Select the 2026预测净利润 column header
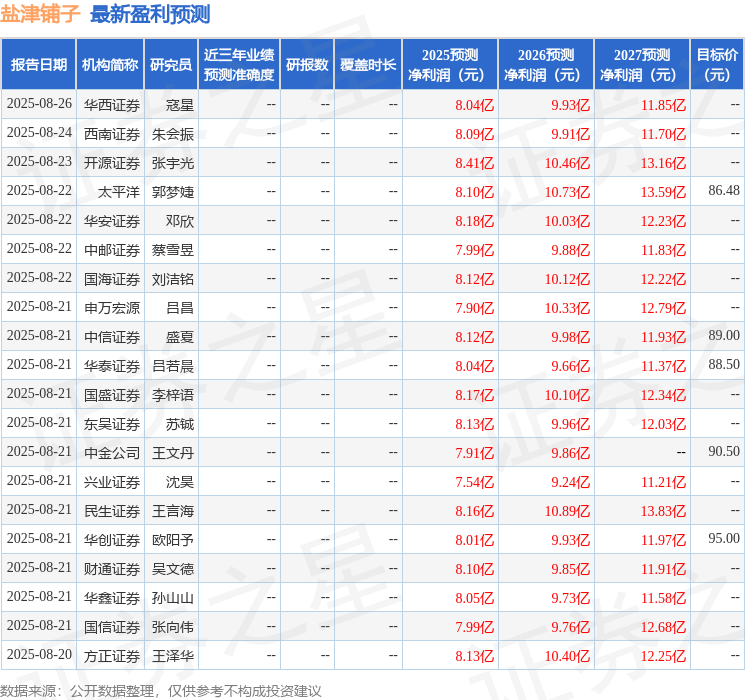Image resolution: width=745 pixels, height=700 pixels. click(546, 64)
